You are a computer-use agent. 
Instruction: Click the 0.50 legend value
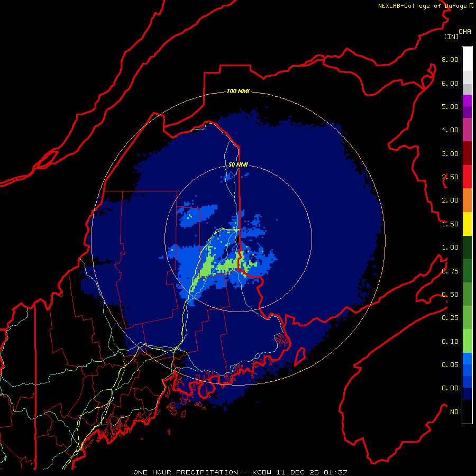coord(450,295)
